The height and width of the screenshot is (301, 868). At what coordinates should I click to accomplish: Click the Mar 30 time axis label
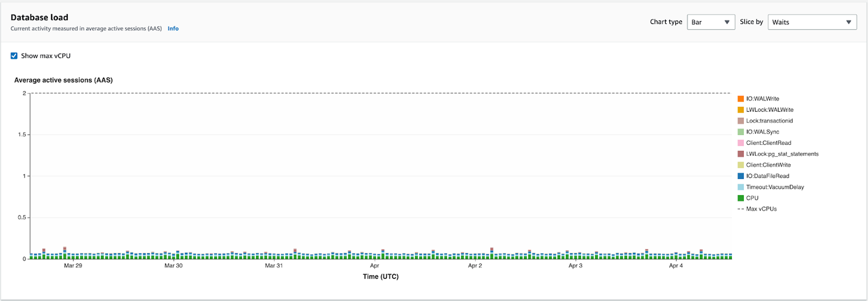click(x=173, y=266)
